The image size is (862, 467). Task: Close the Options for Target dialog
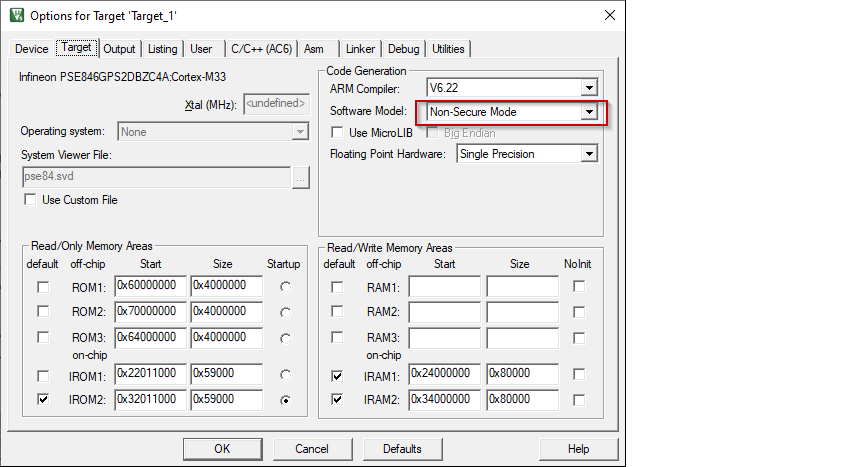coord(609,16)
